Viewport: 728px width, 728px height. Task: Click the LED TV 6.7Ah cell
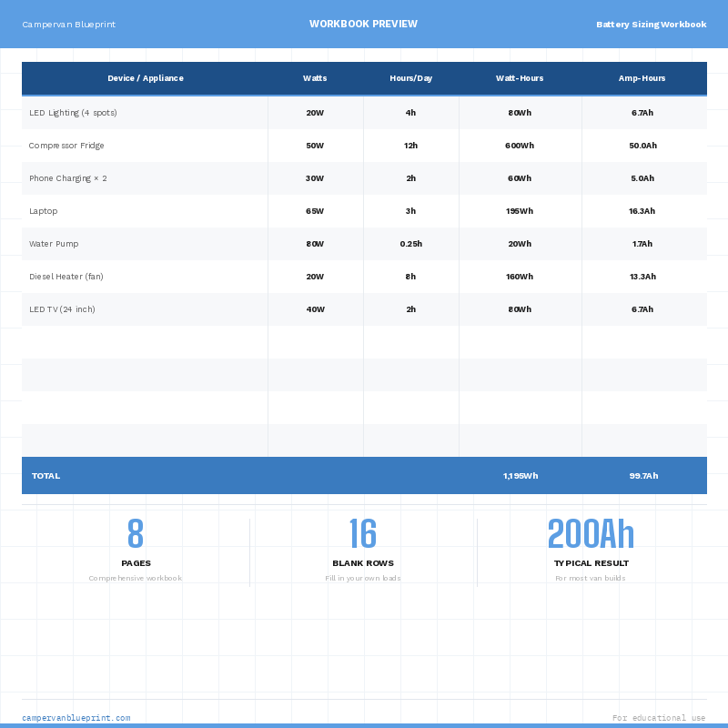click(x=642, y=309)
